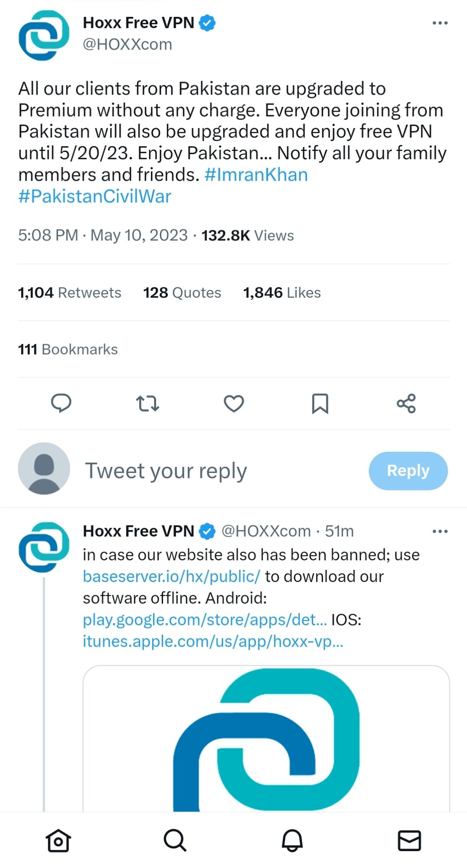The image size is (467, 868).
Task: Like the tweet with the heart icon
Action: [234, 404]
